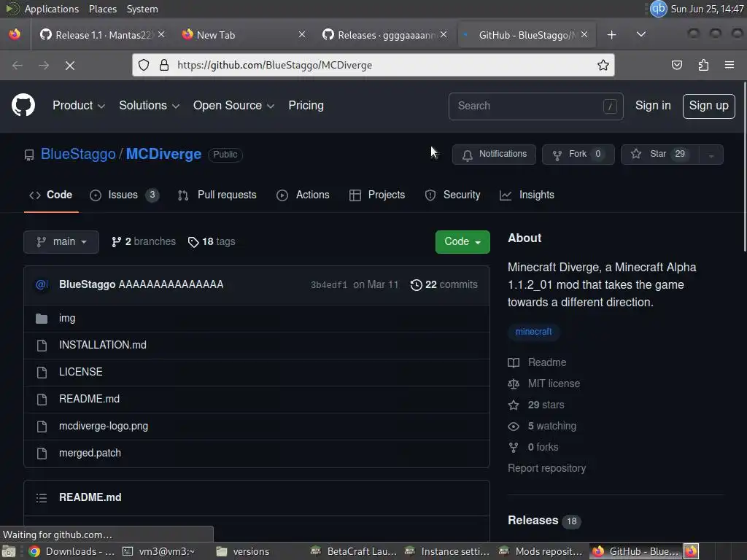Click the README table of contents icon
This screenshot has height=560, width=747.
[x=42, y=497]
